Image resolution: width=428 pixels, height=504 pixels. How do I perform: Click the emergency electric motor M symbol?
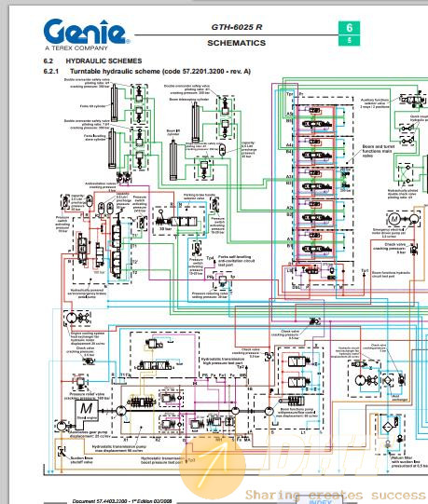(x=394, y=219)
